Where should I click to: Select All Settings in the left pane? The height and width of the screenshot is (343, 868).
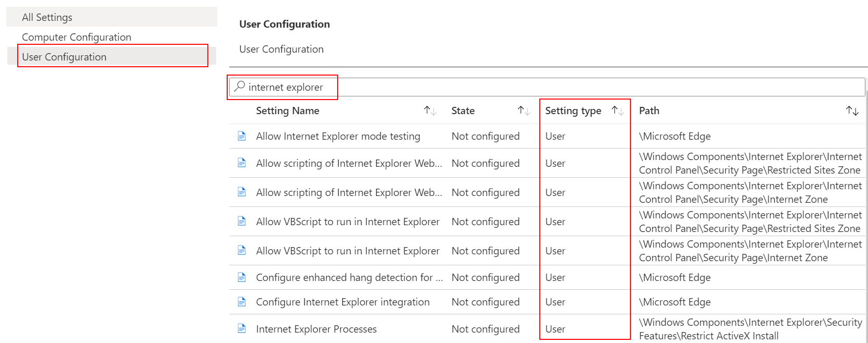tap(111, 17)
